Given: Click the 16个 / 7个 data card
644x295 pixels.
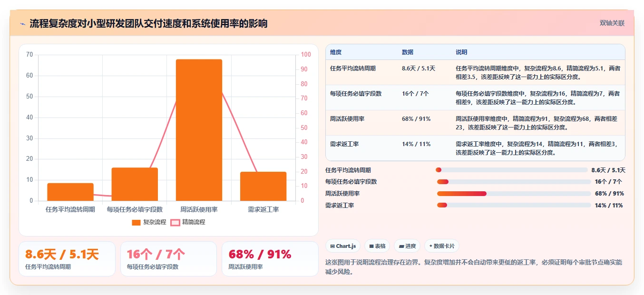Looking at the screenshot, I should point(168,259).
